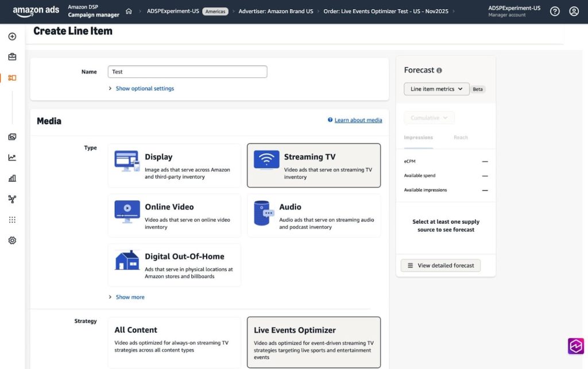Viewport: 588px width, 369px height.
Task: Click the "Available impressions" label
Action: pos(425,191)
